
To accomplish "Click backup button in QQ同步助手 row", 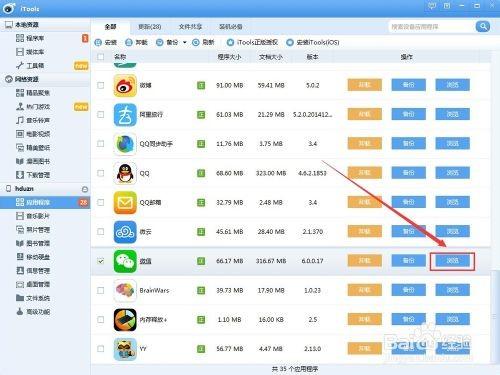I will point(408,143).
